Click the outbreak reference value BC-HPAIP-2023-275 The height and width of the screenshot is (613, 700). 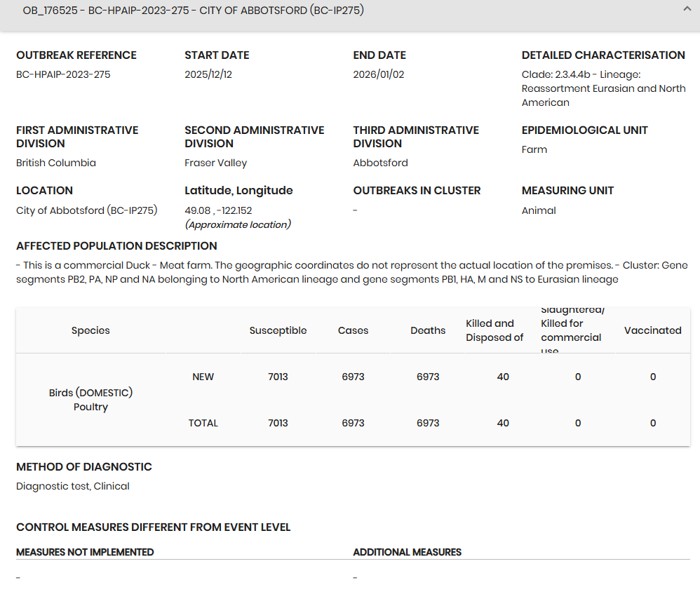pyautogui.click(x=63, y=74)
